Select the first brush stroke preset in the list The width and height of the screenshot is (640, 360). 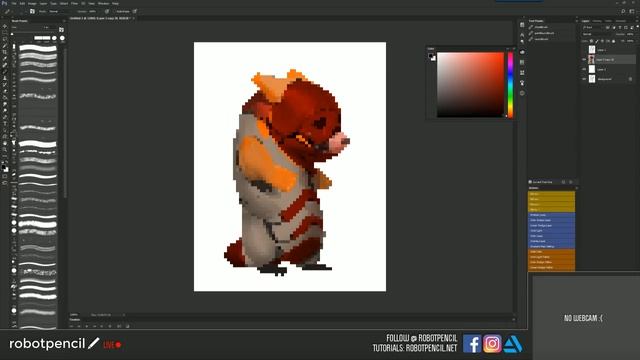pos(38,48)
